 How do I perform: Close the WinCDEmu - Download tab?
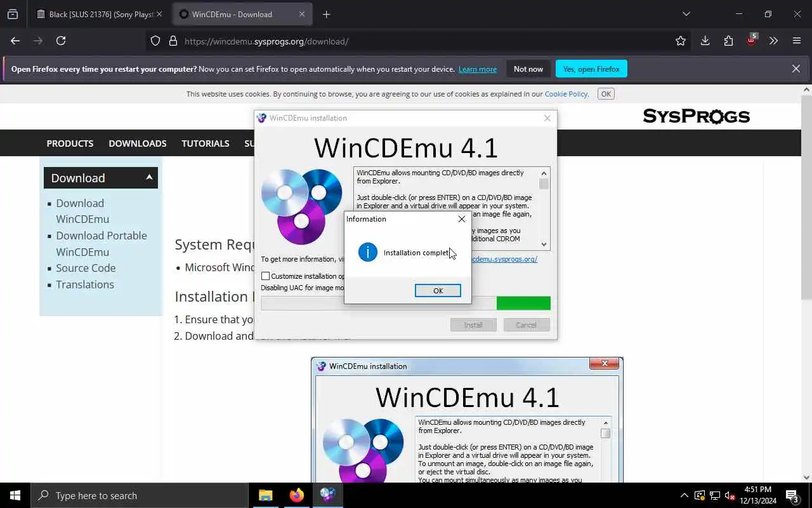tap(302, 14)
